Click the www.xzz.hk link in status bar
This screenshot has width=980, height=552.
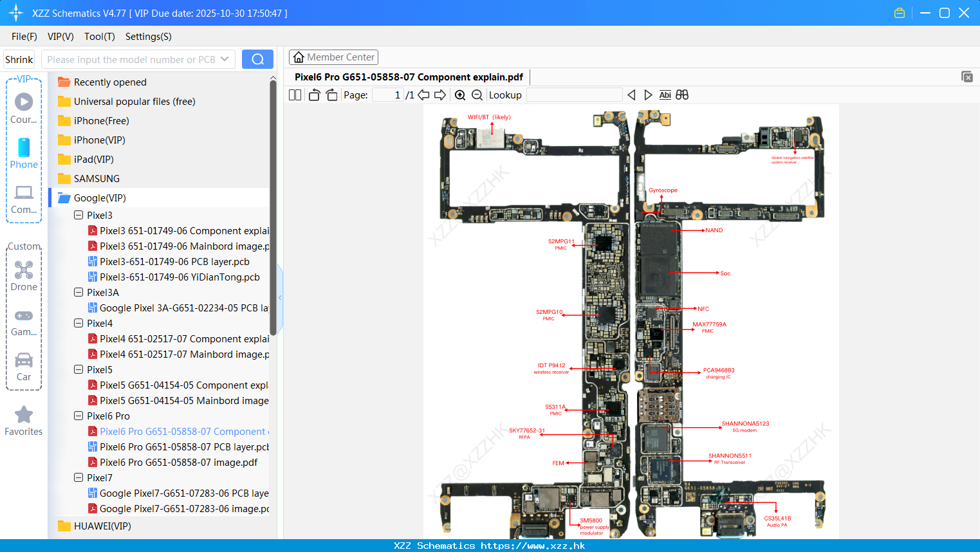point(533,546)
